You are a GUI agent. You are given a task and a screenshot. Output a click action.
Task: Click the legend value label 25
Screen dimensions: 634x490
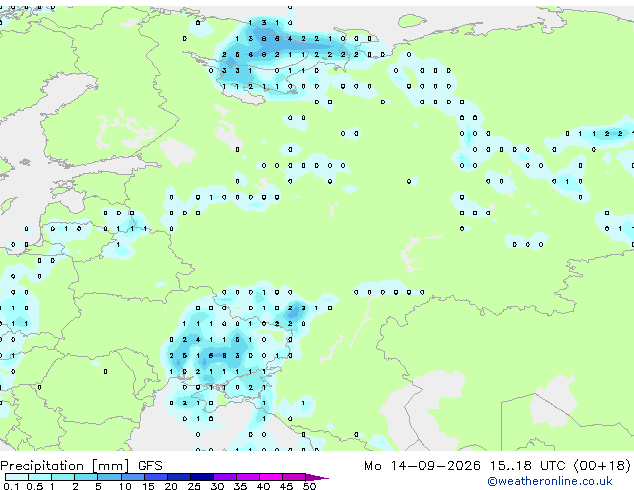pyautogui.click(x=194, y=486)
